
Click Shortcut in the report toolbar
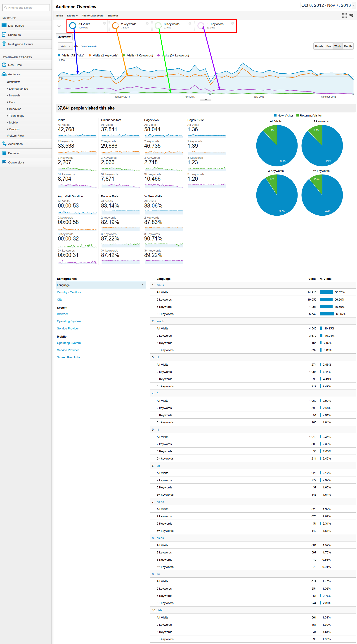tap(113, 16)
